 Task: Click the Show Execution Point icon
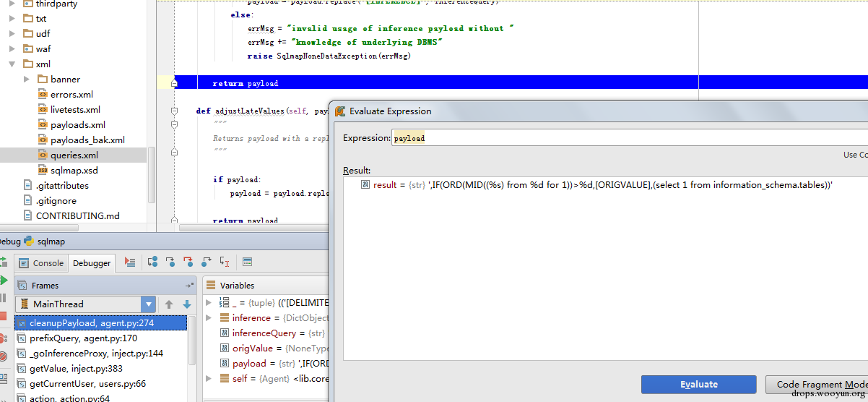tap(130, 262)
